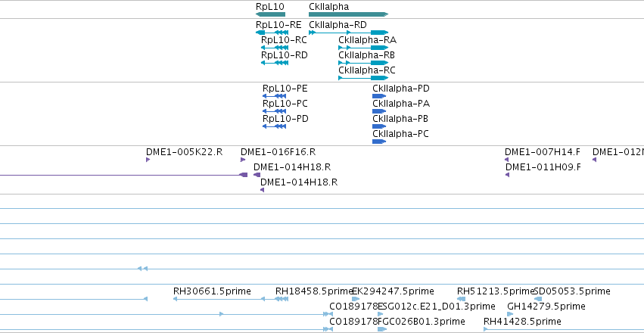
Task: Open the CkIIalpha-RD transcript
Action: 348,33
